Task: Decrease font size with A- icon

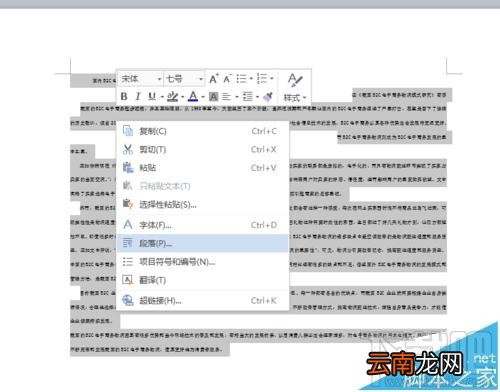Action: (227, 79)
